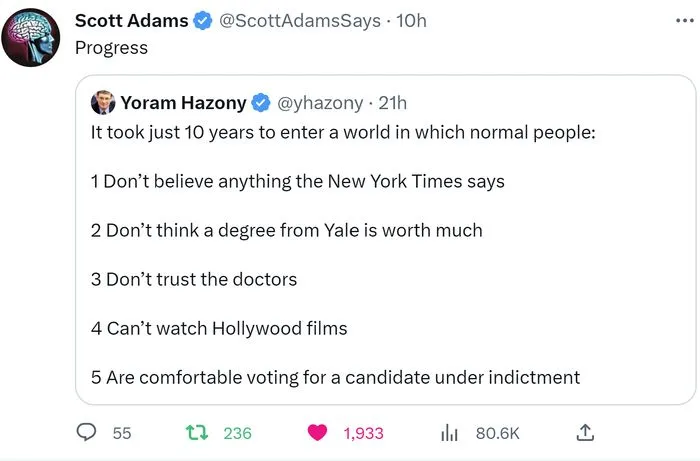Viewport: 700px width, 461px height.
Task: Click the 10h tweet timestamp
Action: click(412, 21)
